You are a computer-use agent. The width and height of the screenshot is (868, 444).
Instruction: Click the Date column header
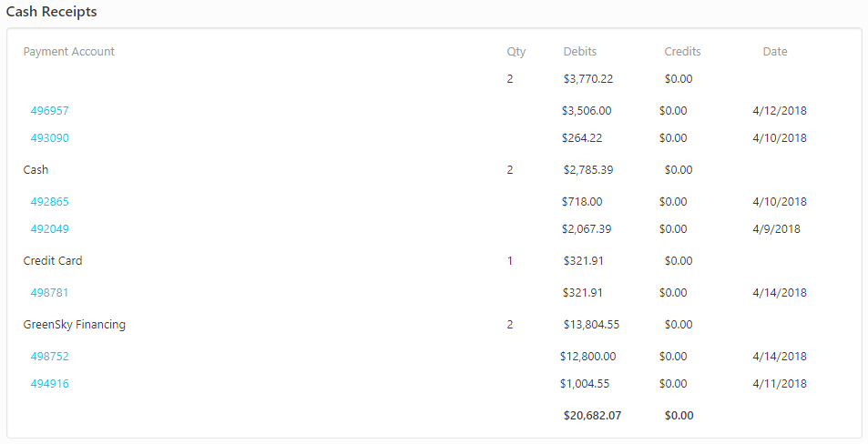coord(775,52)
